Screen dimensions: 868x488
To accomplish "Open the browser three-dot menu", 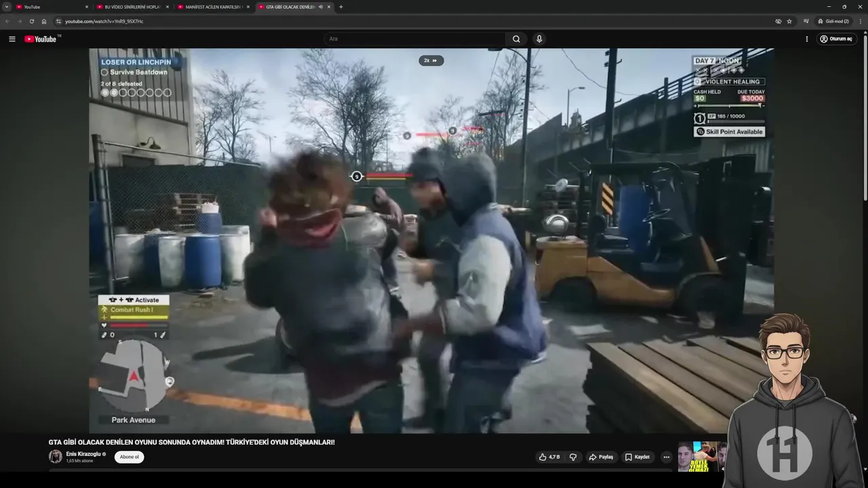I will [861, 21].
